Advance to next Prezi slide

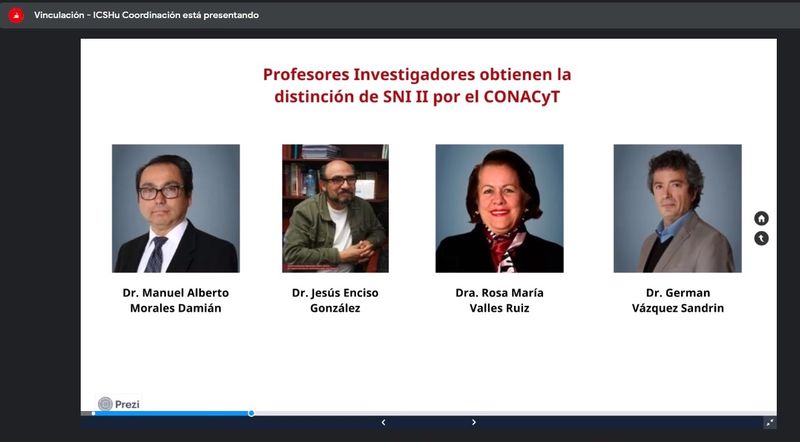[x=473, y=423]
